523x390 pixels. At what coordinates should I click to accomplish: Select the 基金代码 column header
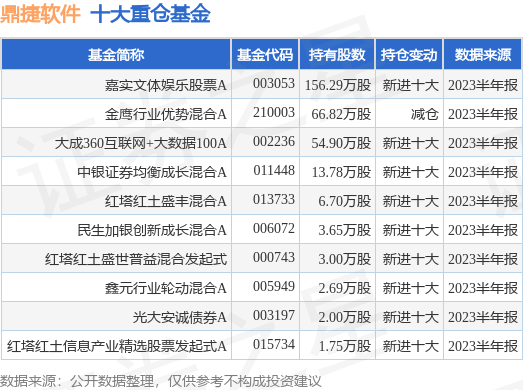click(x=265, y=55)
